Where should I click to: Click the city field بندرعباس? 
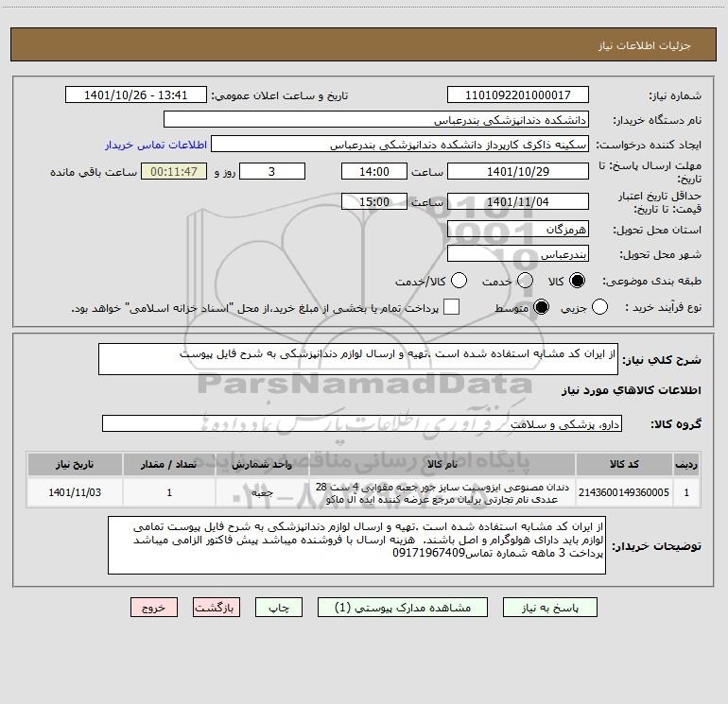point(518,254)
